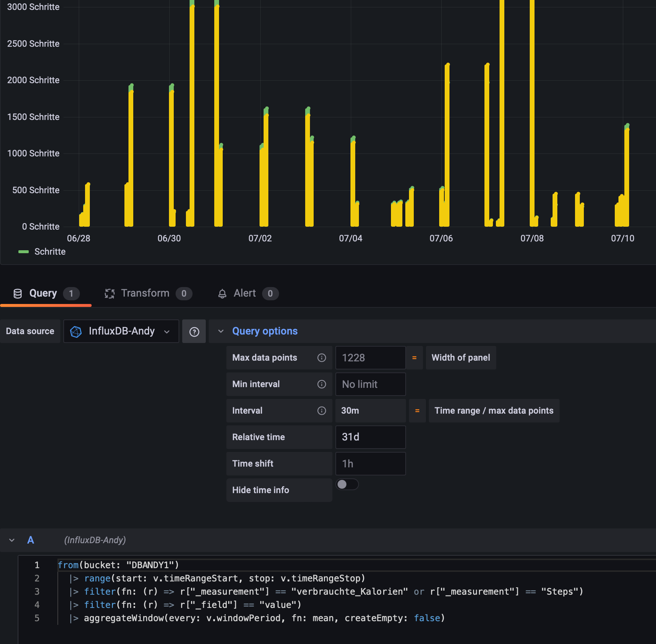Collapse query A row with chevron
The width and height of the screenshot is (656, 644).
pyautogui.click(x=12, y=540)
